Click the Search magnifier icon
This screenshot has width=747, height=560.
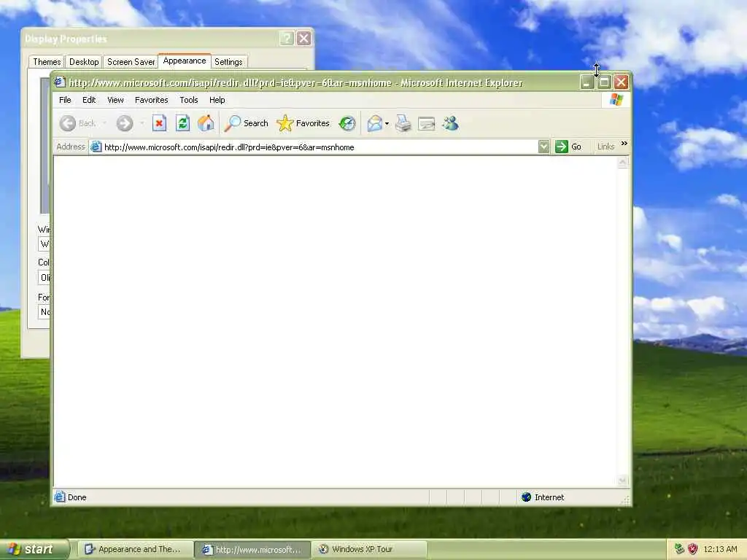(x=233, y=123)
